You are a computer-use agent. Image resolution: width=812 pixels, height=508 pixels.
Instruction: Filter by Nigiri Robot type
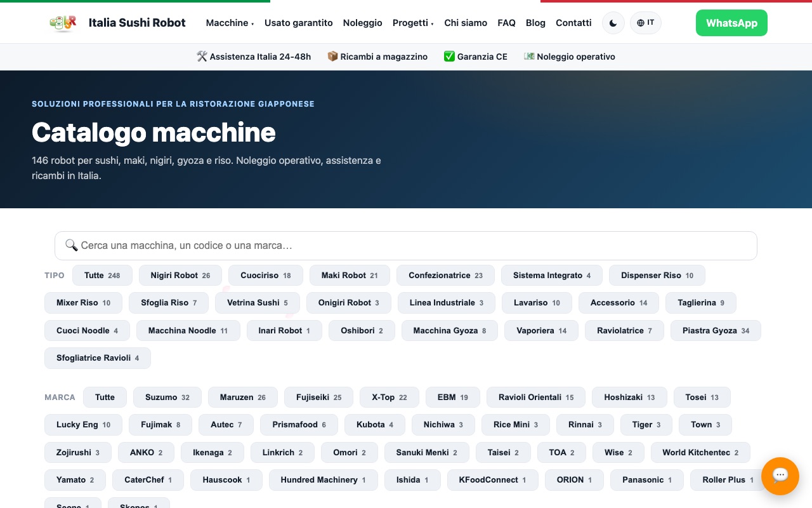click(x=180, y=276)
